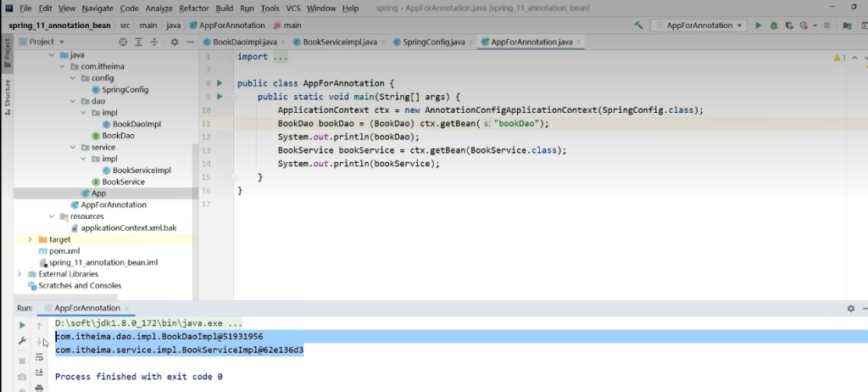Toggle scroll to end in Run console
Image resolution: width=868 pixels, height=392 pixels.
point(39,372)
